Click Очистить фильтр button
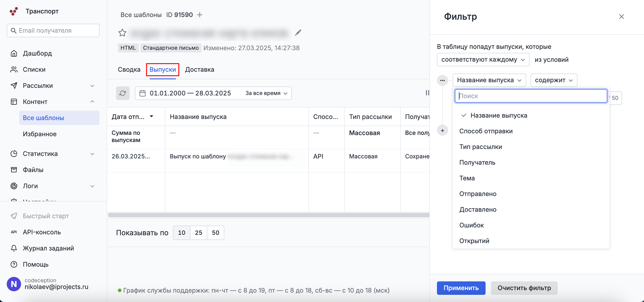 coord(524,288)
